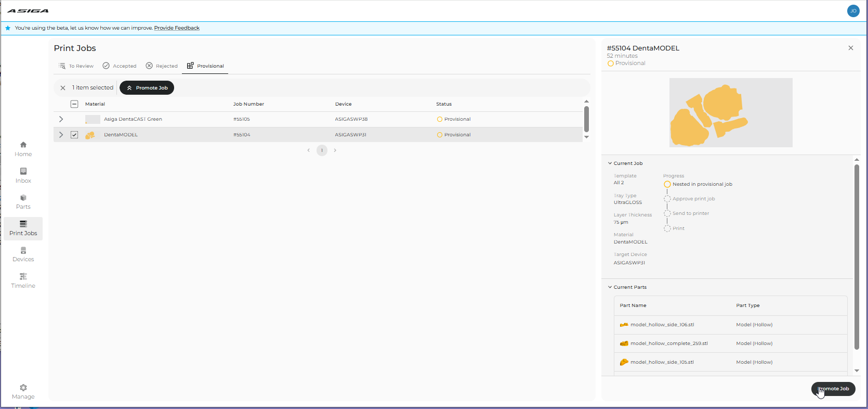Expand the DentaMODEL job row
Image resolution: width=868 pixels, height=409 pixels.
click(x=61, y=135)
